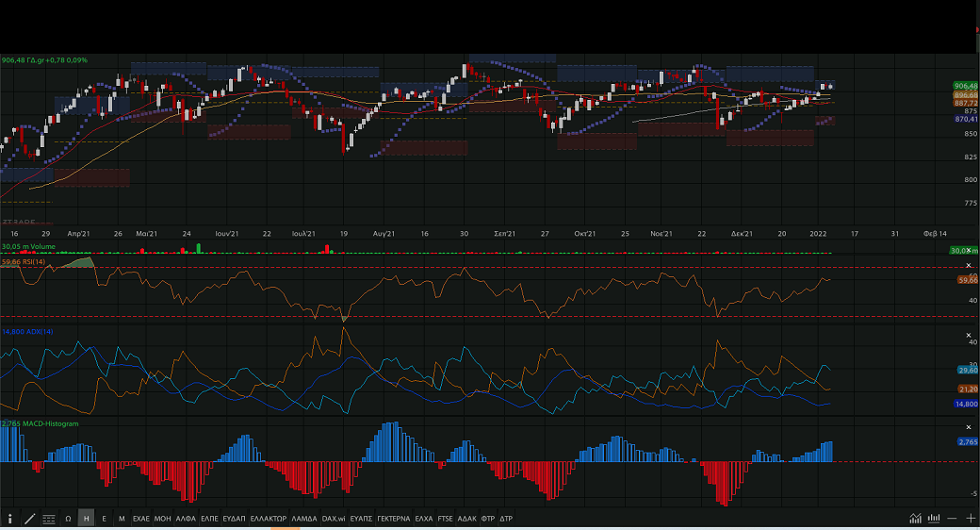The height and width of the screenshot is (530, 980).
Task: Click the ΓΕΚΤΕΡΝΑ symbol button
Action: (393, 519)
